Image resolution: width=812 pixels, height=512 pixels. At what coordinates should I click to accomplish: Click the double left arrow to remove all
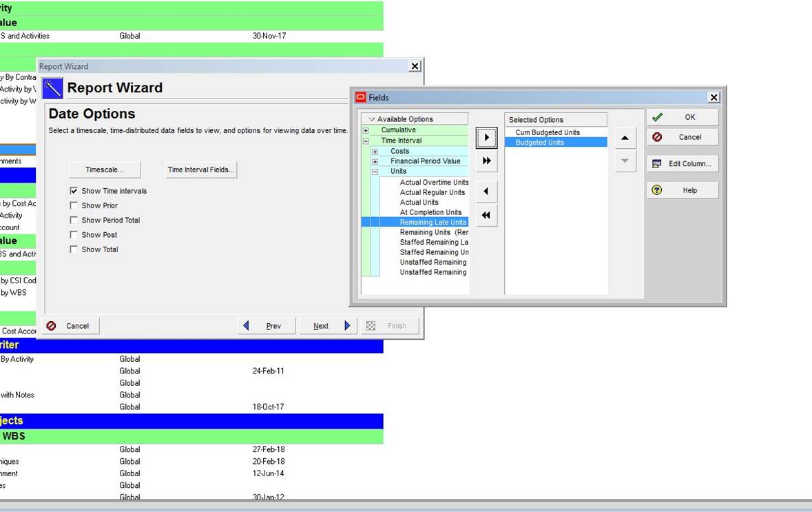point(486,215)
